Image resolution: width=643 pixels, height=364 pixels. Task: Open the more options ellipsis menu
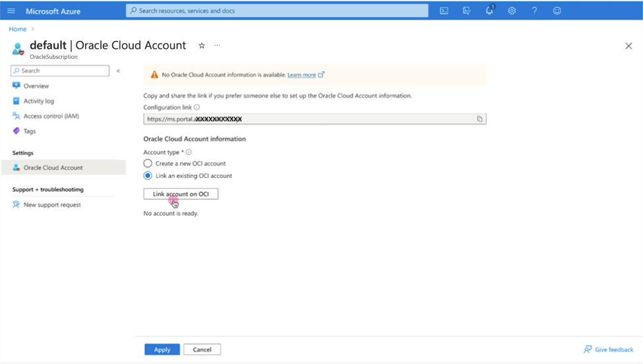tap(217, 45)
